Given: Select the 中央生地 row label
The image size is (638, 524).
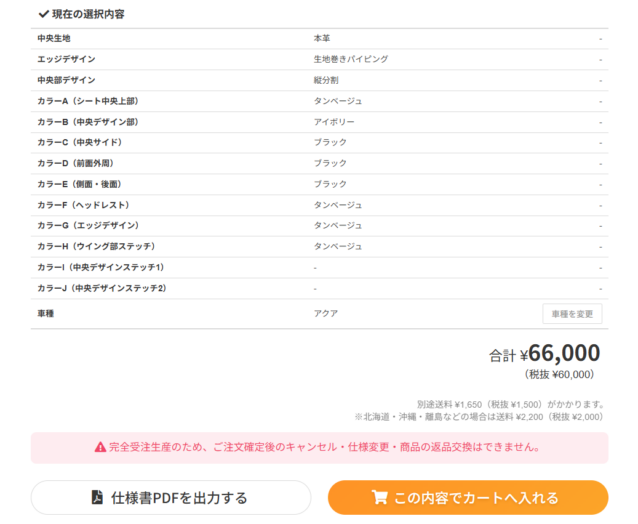Looking at the screenshot, I should (54, 38).
